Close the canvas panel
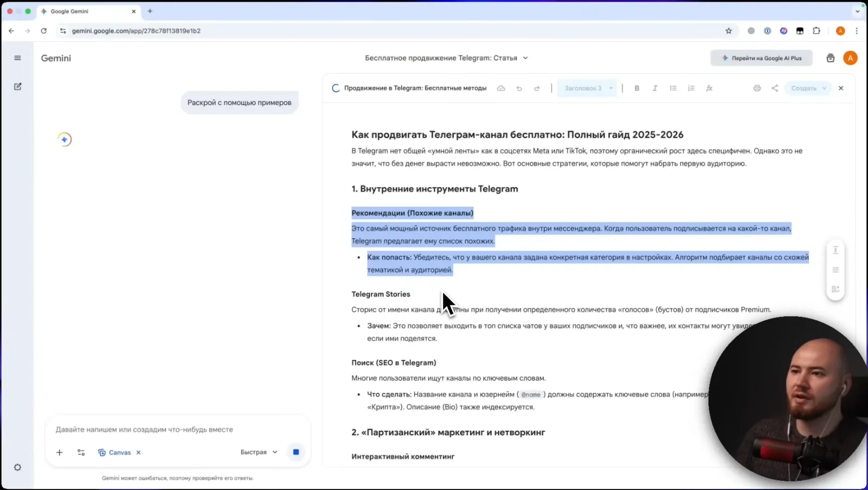The image size is (868, 490). point(841,88)
